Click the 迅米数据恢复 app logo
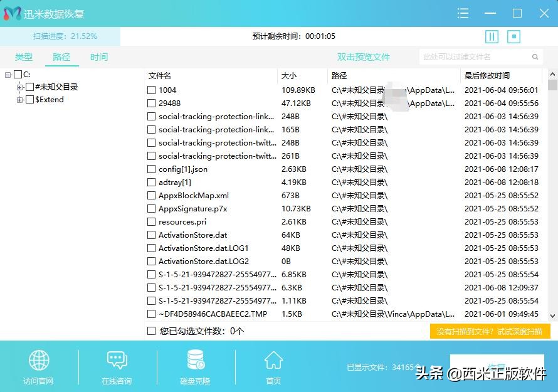The height and width of the screenshot is (392, 558). pos(12,14)
